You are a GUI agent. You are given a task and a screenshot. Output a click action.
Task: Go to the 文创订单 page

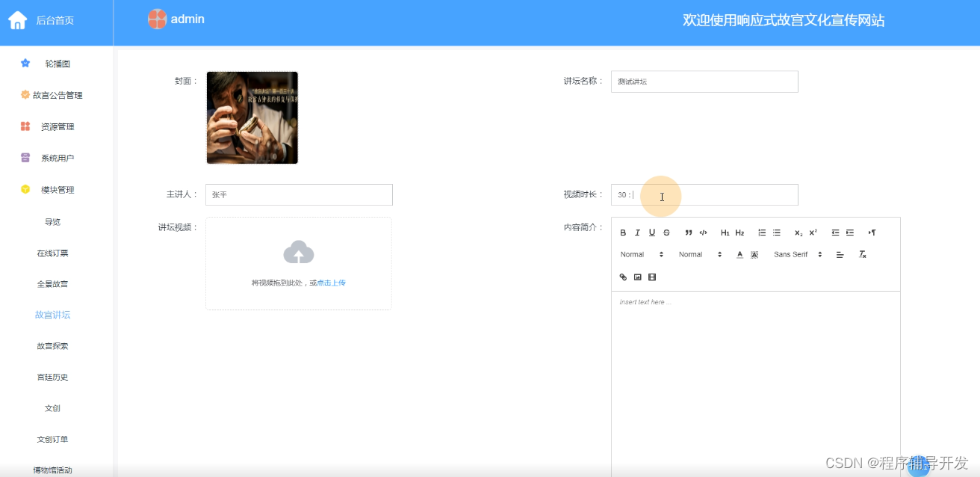pos(52,439)
